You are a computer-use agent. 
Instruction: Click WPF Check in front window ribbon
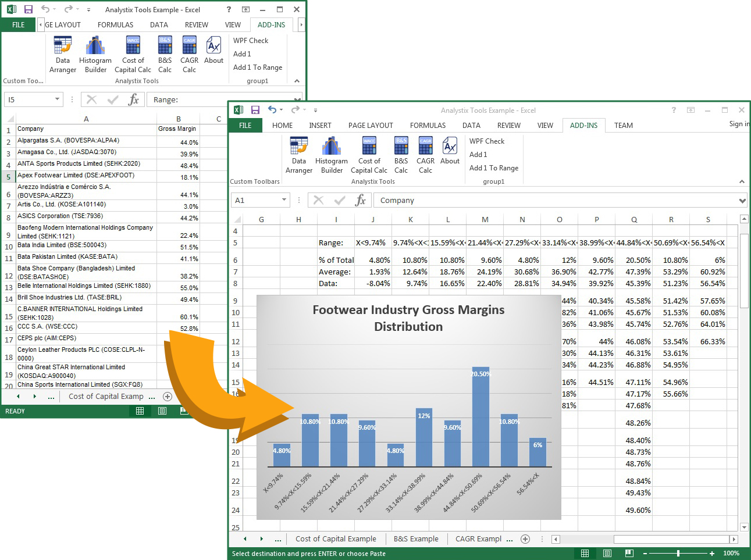[x=487, y=141]
